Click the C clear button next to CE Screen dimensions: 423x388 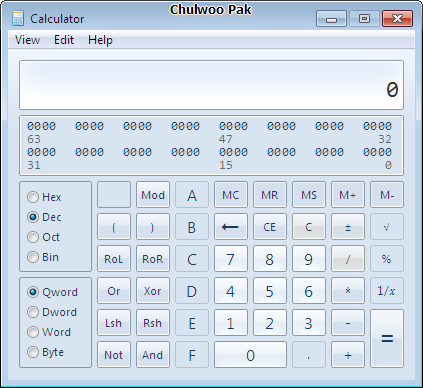point(309,227)
